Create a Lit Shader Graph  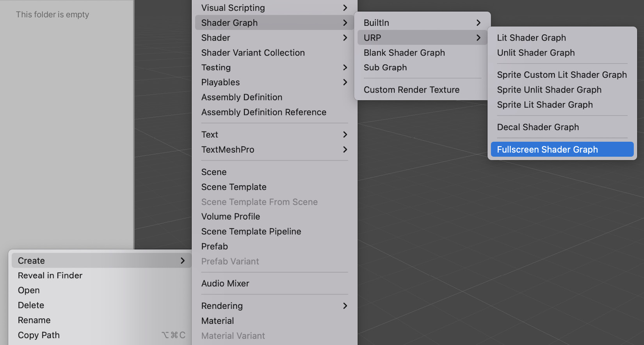click(562, 38)
